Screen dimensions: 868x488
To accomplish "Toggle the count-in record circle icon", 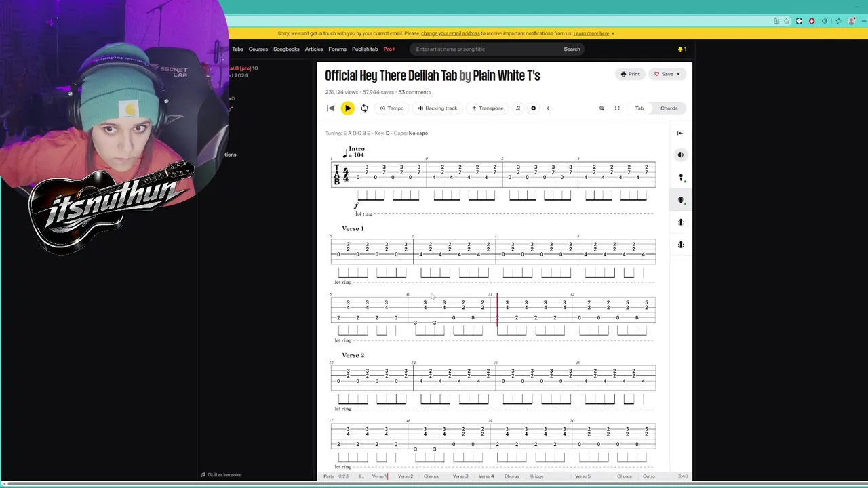I will point(533,108).
